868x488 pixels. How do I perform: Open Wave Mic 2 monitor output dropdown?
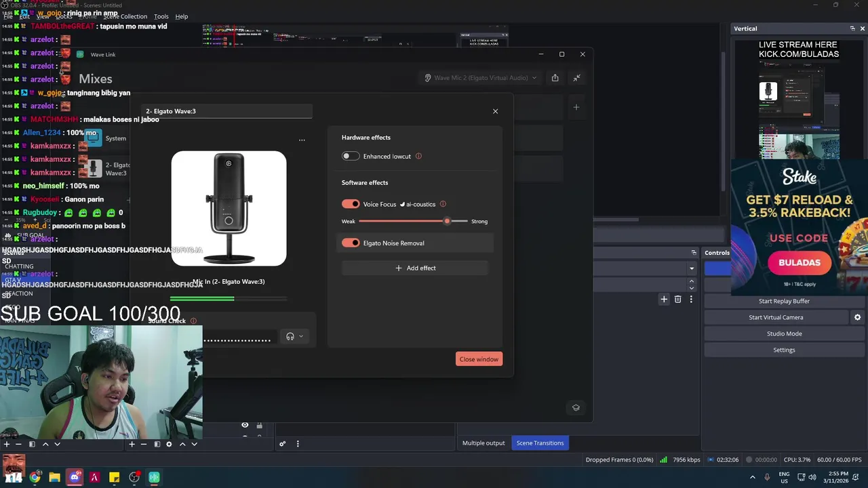point(481,78)
